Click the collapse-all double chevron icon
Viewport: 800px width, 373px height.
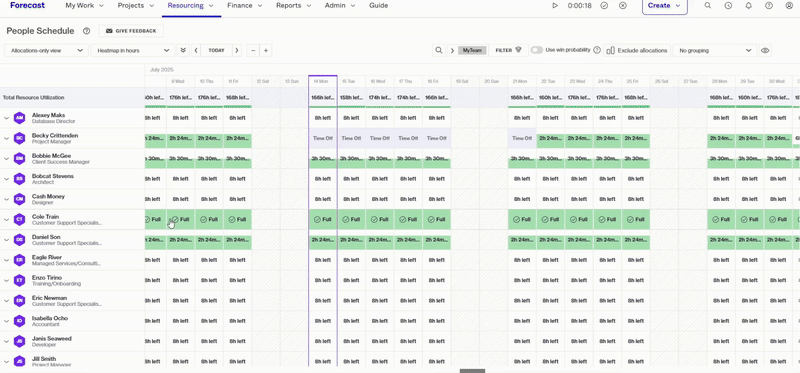pyautogui.click(x=183, y=51)
